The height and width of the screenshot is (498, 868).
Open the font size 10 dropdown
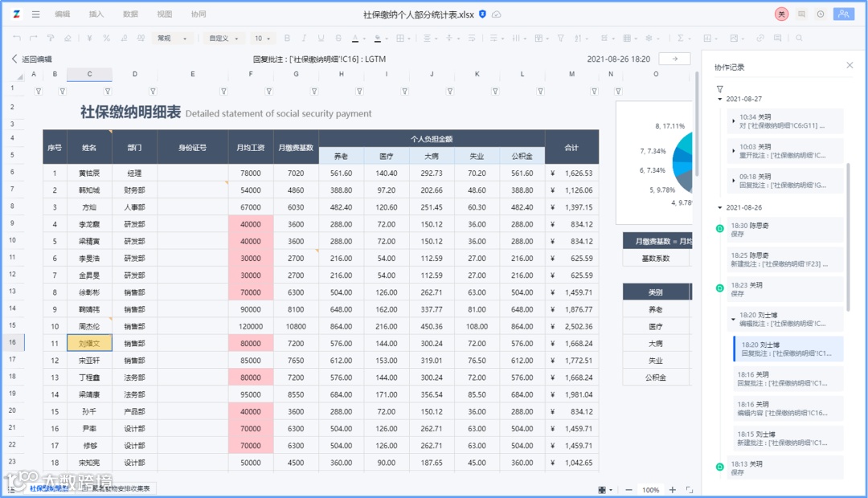262,39
